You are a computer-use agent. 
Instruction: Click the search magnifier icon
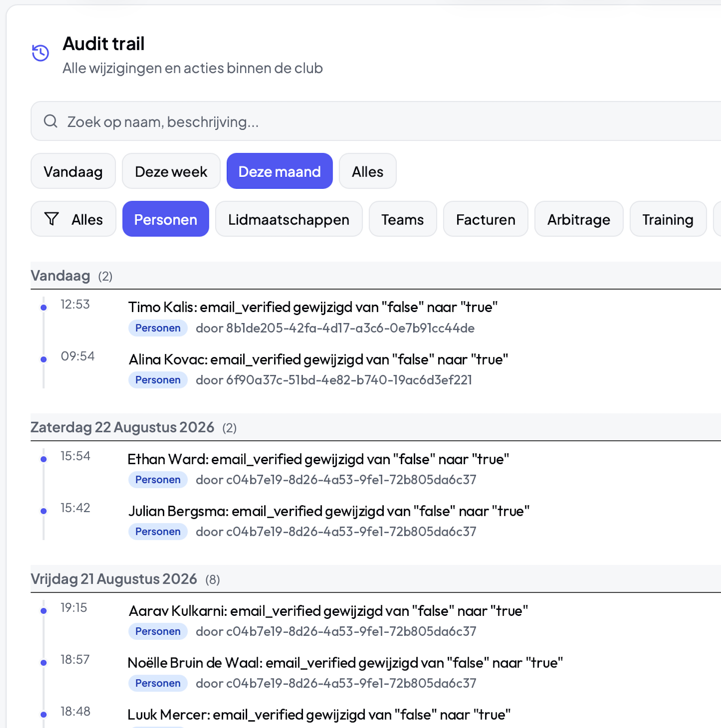[51, 121]
